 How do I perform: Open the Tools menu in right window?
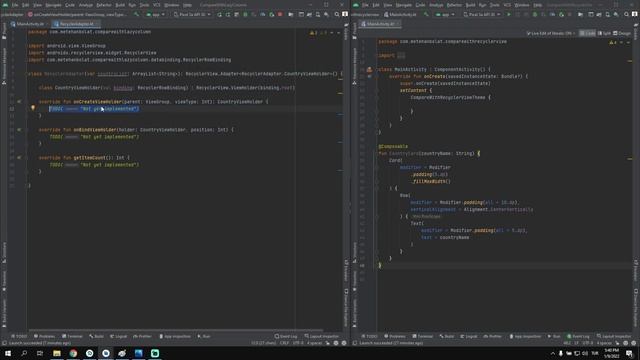[494, 5]
